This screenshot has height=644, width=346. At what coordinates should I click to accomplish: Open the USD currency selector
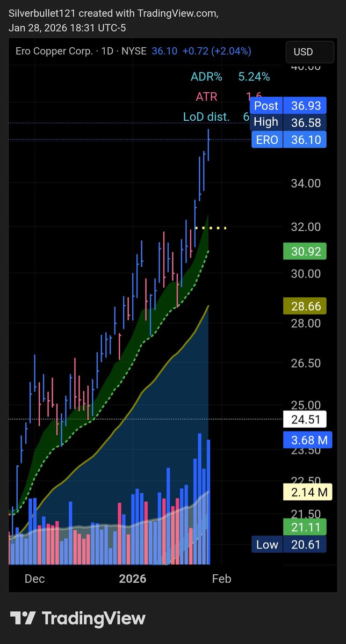(x=311, y=52)
